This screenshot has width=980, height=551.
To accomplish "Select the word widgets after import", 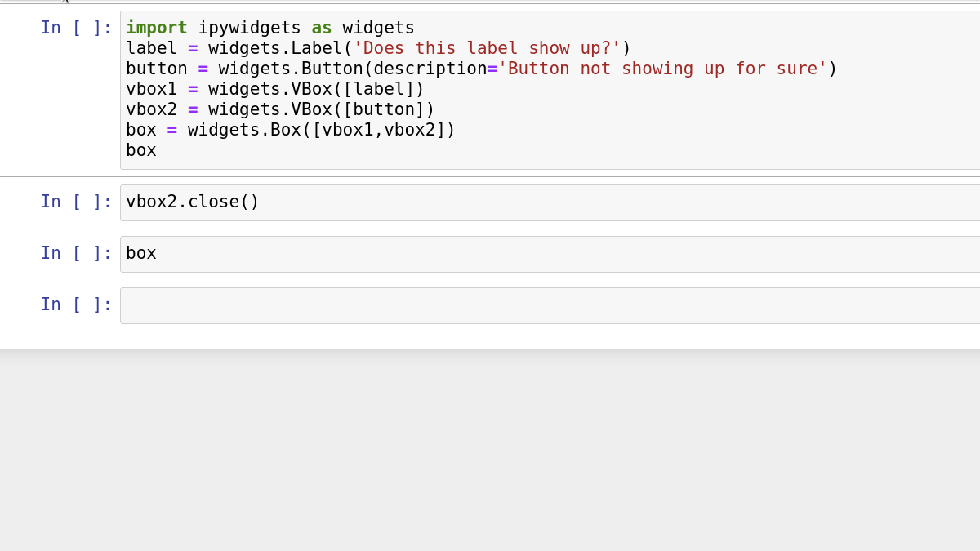I will point(377,27).
